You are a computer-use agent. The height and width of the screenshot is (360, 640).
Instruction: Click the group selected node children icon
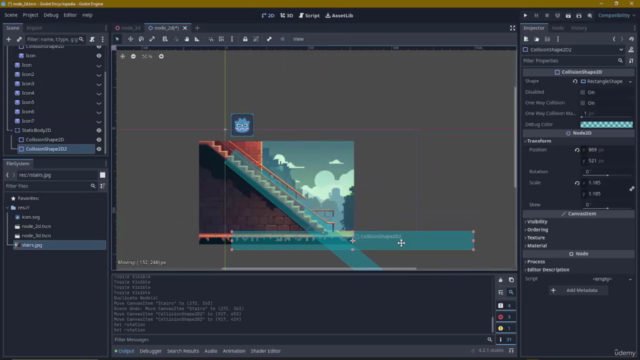[256, 39]
